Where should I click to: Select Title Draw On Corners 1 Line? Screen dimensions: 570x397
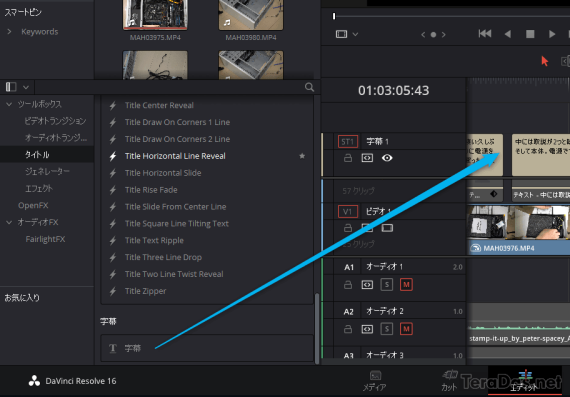pos(177,122)
